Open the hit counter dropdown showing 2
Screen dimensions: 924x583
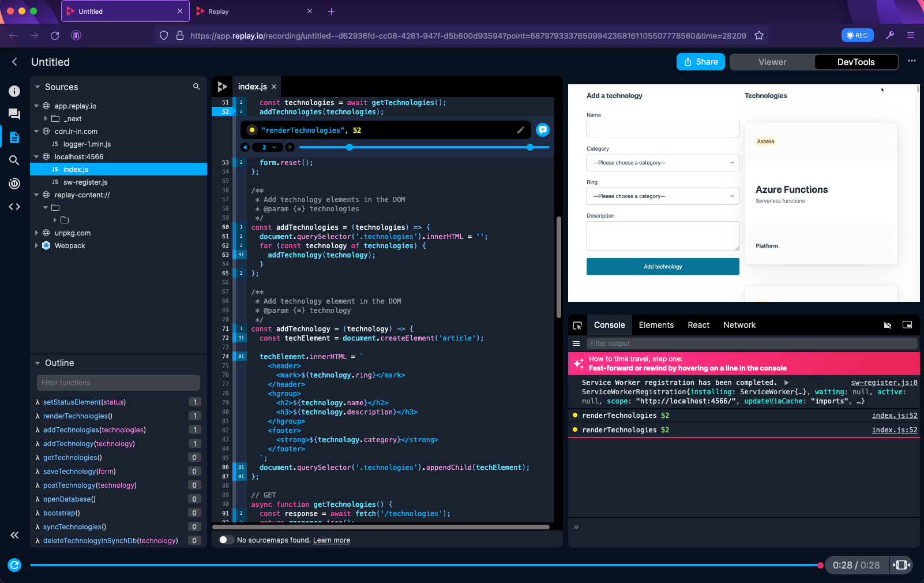click(x=268, y=147)
